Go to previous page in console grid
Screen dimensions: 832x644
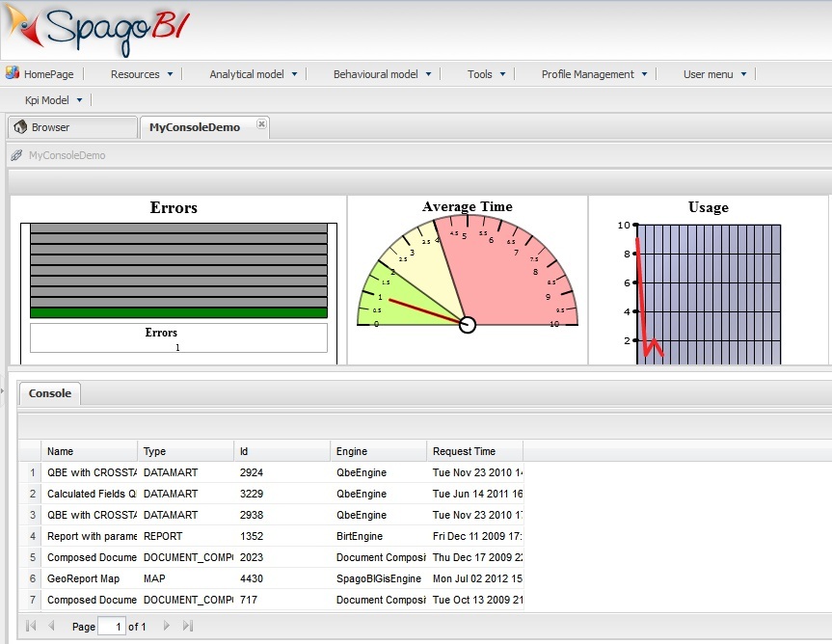(51, 627)
